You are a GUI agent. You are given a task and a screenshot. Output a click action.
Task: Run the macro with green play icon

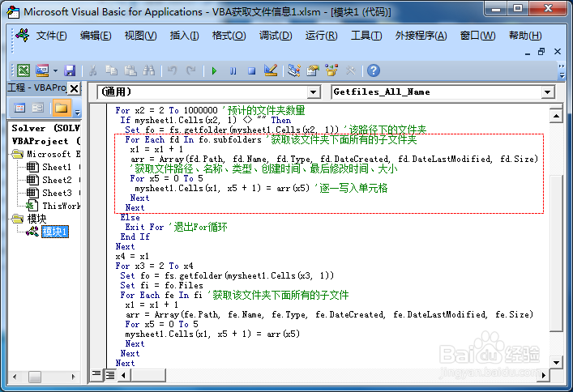coord(214,70)
